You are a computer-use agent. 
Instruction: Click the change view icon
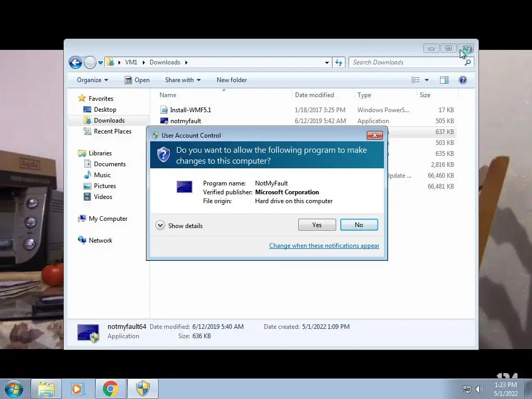[415, 80]
